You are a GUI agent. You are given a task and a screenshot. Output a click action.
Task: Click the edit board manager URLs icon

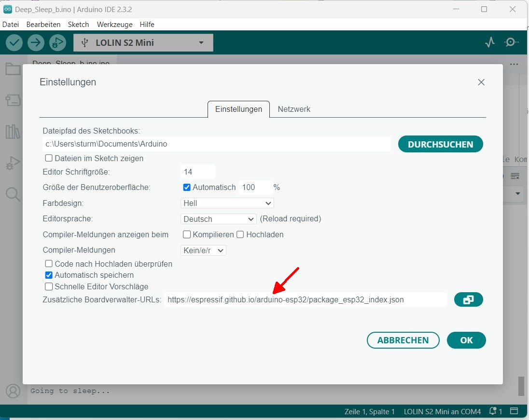point(468,300)
